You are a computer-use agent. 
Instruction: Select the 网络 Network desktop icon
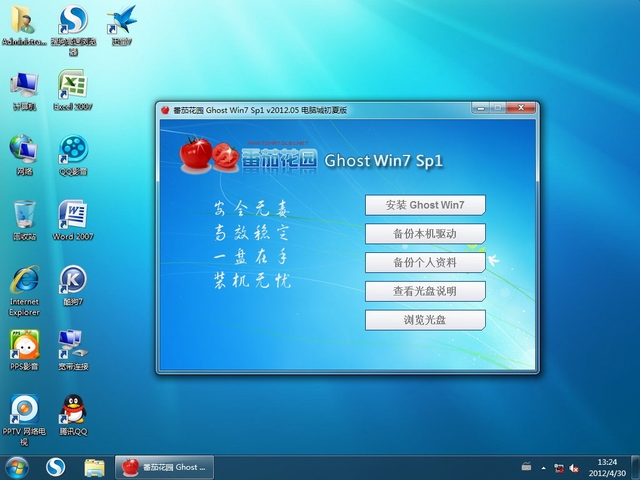[x=24, y=155]
